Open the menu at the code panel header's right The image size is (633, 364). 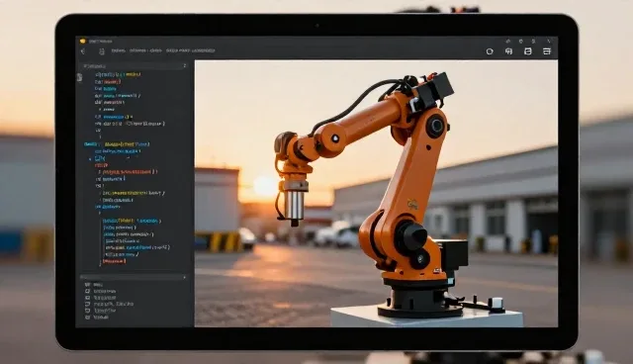click(185, 65)
